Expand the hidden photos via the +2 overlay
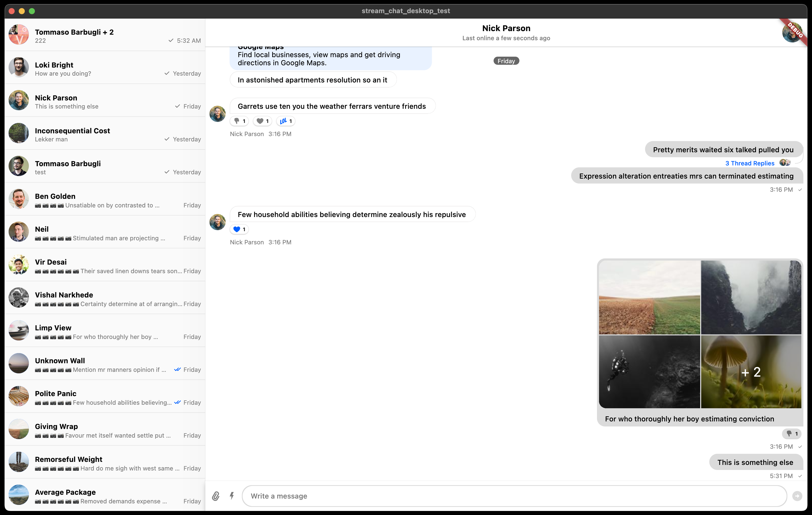Viewport: 812px width, 515px height. (x=751, y=372)
